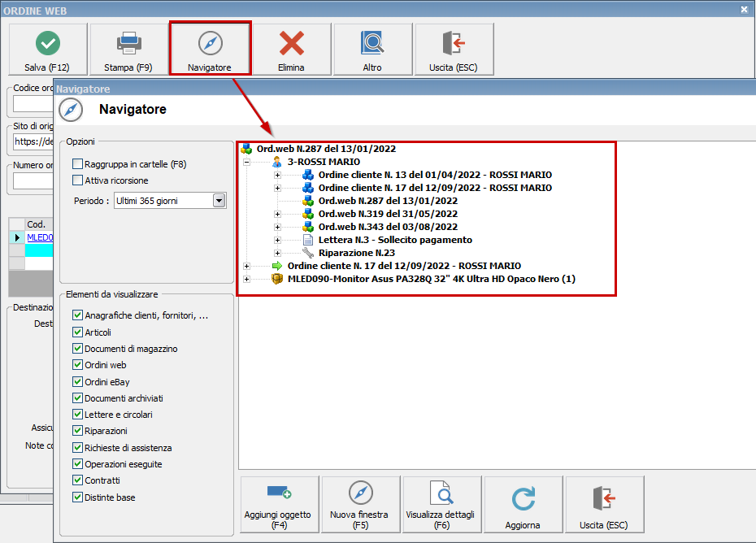The image size is (756, 543).
Task: Open the Periodo dropdown arrow
Action: coord(219,201)
